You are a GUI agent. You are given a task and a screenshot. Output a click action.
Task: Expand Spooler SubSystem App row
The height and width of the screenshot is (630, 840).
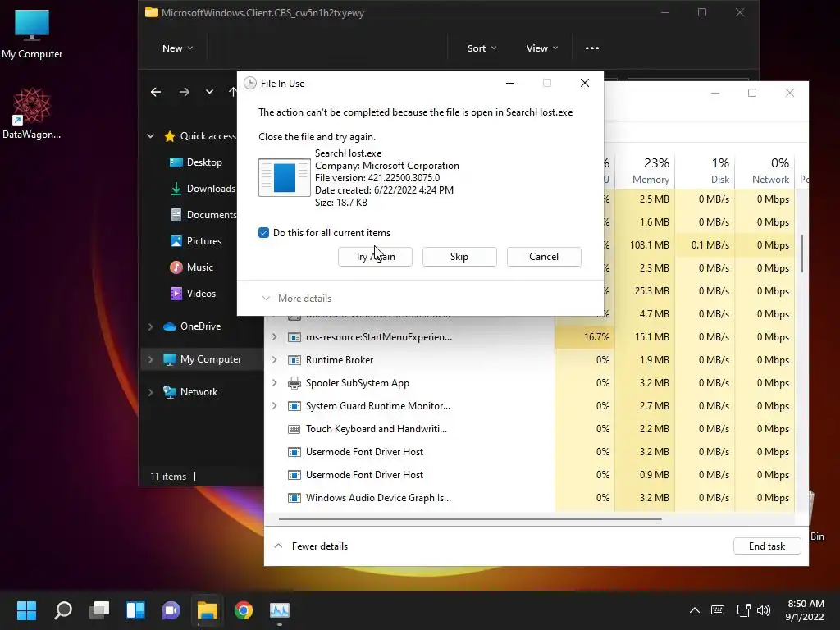(x=274, y=383)
